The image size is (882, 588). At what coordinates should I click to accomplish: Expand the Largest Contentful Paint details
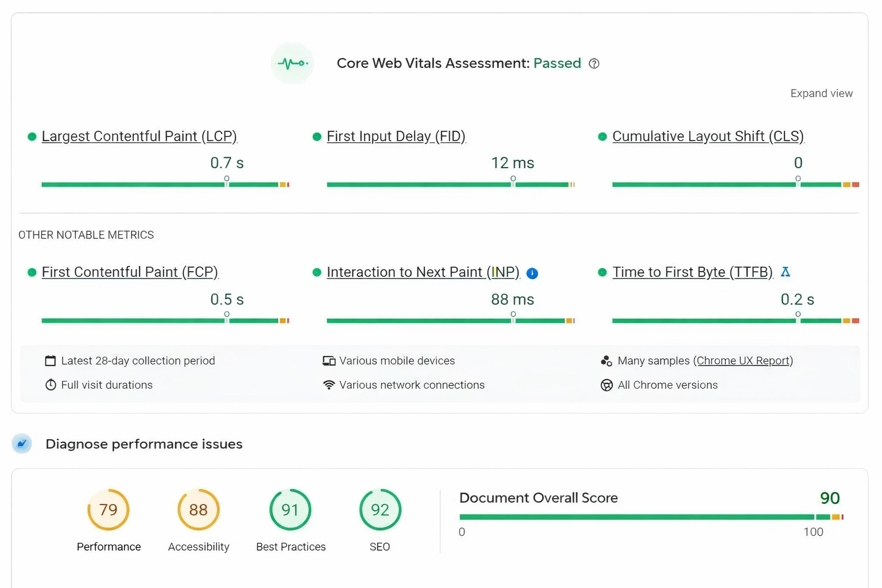pos(139,136)
